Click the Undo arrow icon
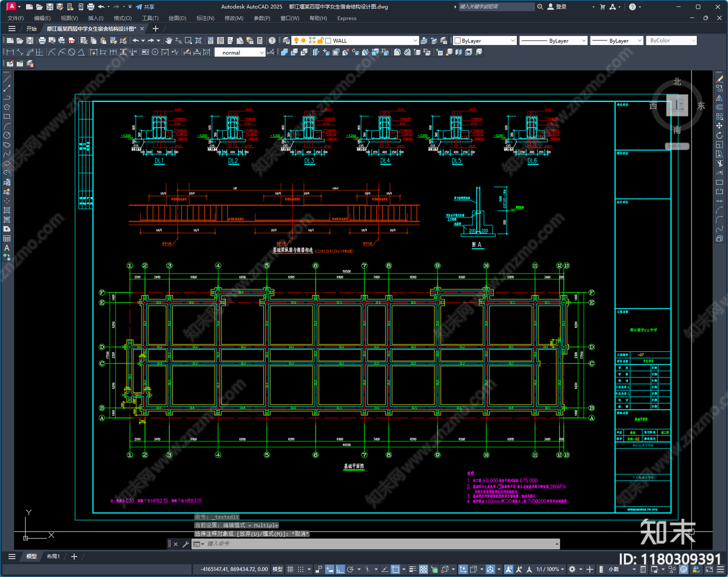This screenshot has width=728, height=577. click(136, 40)
